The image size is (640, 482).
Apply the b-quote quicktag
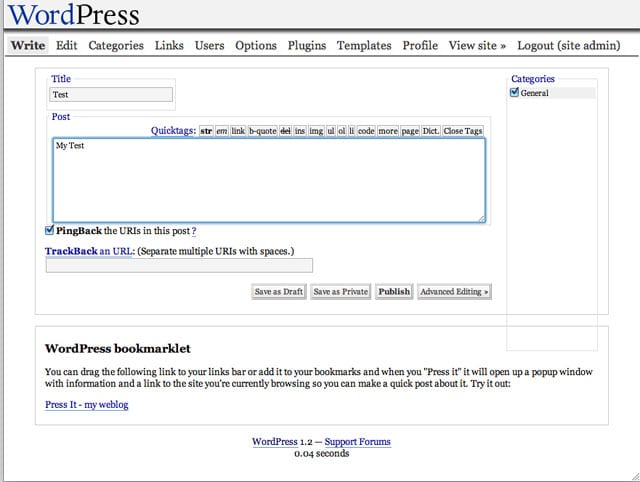tap(262, 131)
